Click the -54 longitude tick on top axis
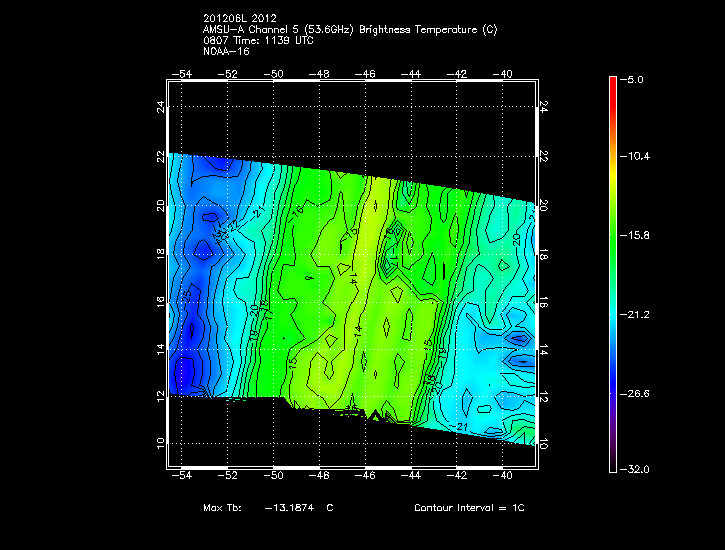Screen dimensions: 725x550 pyautogui.click(x=183, y=73)
